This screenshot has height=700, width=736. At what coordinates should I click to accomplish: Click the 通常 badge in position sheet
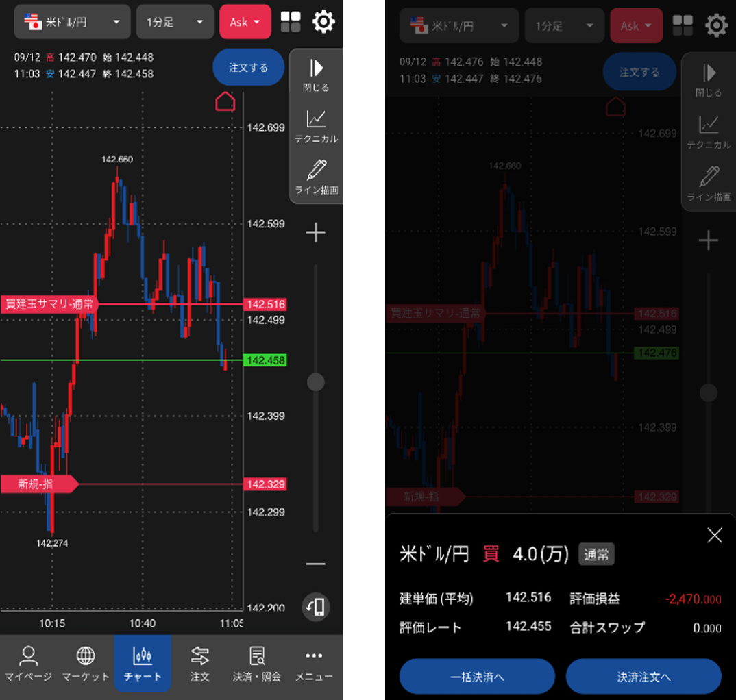[x=596, y=555]
